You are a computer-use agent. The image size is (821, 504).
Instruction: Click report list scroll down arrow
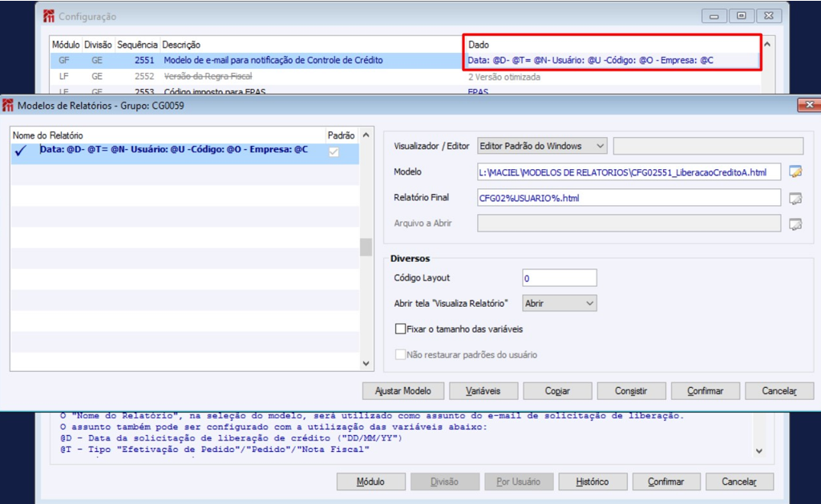pyautogui.click(x=366, y=363)
